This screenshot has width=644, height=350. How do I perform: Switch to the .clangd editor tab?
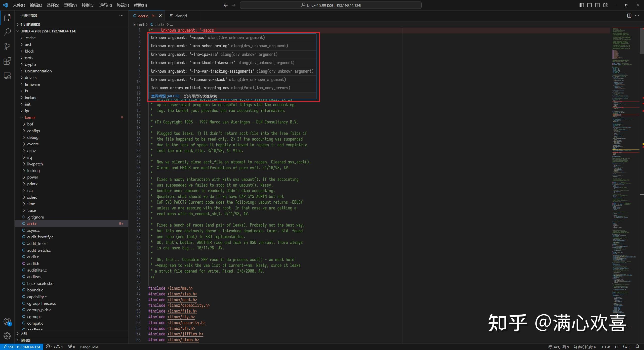point(181,16)
